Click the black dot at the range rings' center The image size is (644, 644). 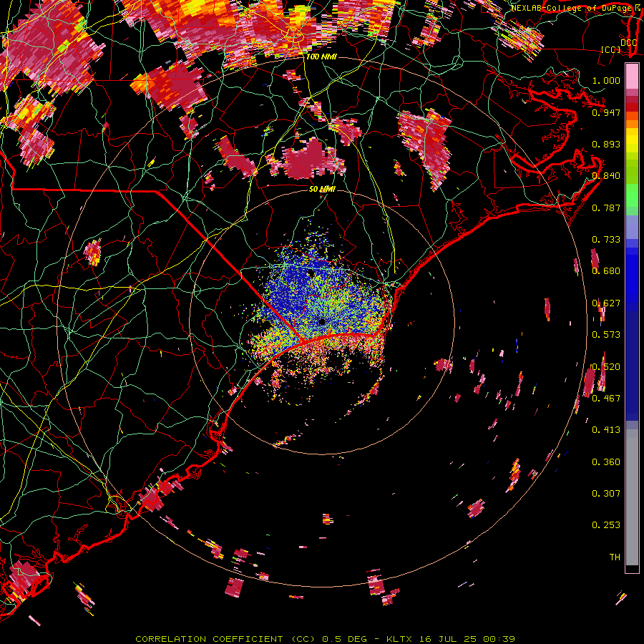click(x=322, y=321)
